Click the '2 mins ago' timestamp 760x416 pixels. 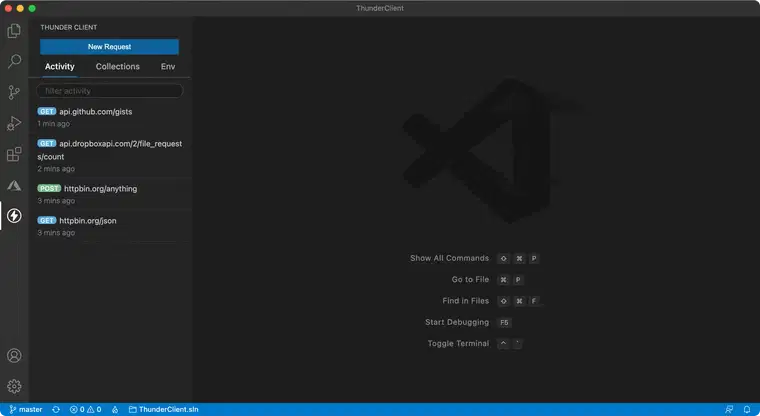(x=56, y=169)
